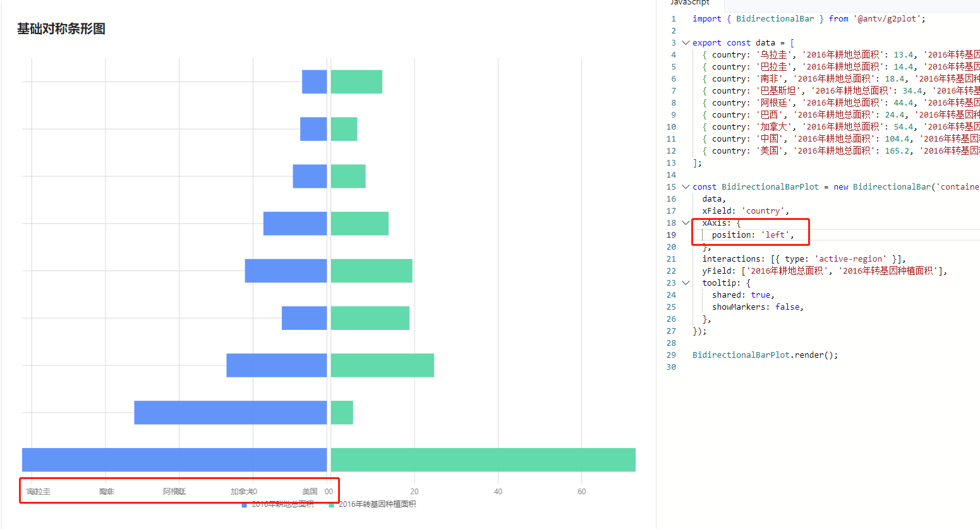This screenshot has height=529, width=980.
Task: Collapse the tooltip block at line 23
Action: coord(685,283)
